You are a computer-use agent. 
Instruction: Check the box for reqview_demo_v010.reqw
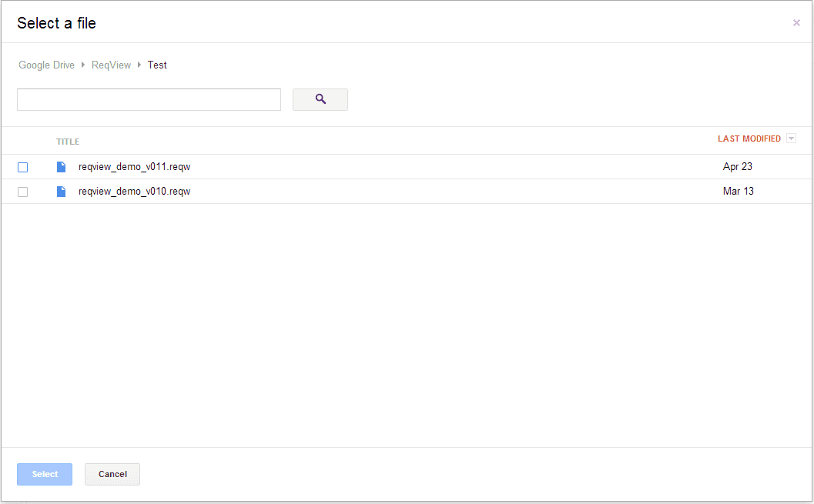tap(23, 192)
